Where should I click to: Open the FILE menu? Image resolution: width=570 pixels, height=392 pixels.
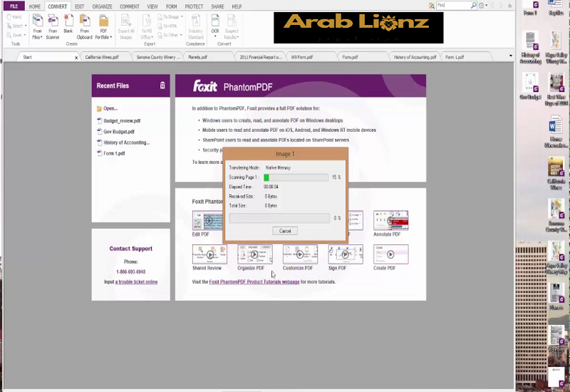pos(14,6)
